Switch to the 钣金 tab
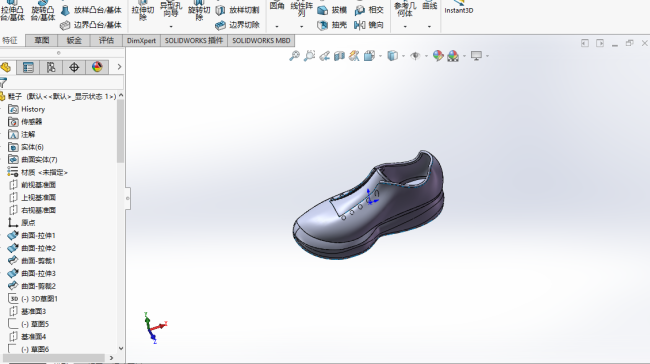This screenshot has height=364, width=650. pos(74,40)
